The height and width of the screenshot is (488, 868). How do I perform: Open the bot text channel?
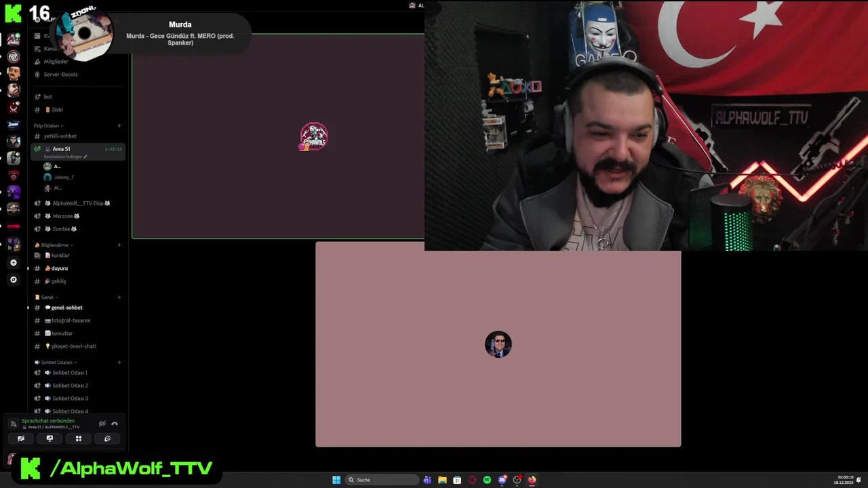[47, 97]
